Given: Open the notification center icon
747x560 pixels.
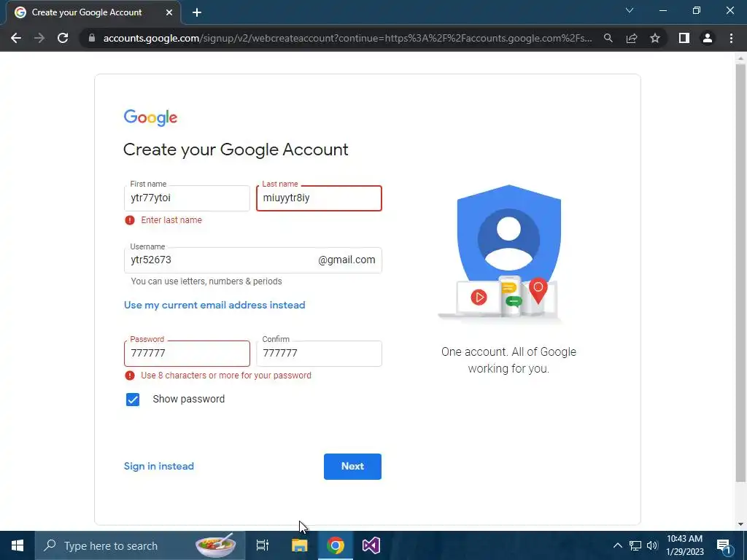Looking at the screenshot, I should pos(724,545).
